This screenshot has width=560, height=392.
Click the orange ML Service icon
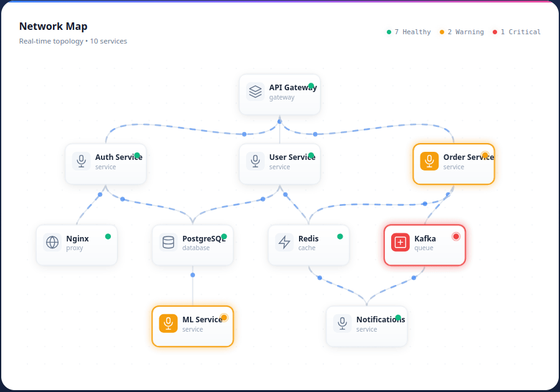click(x=168, y=323)
